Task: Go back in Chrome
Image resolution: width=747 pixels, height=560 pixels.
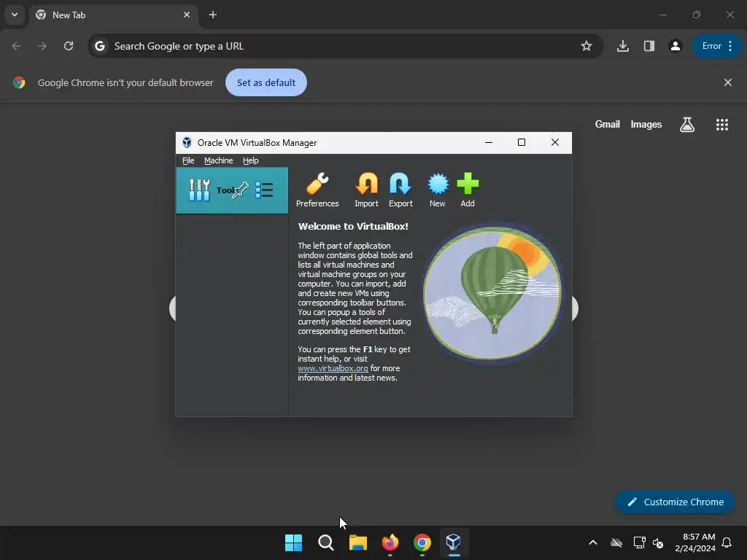Action: click(x=16, y=46)
